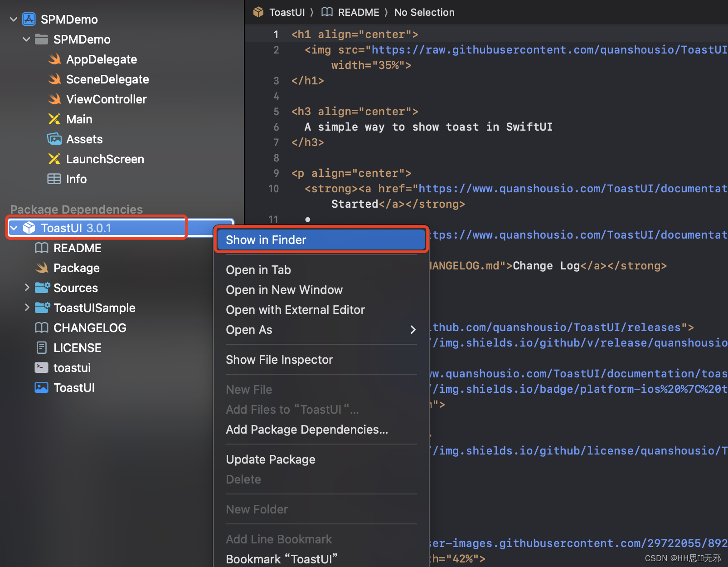Click the ToastUI image file icon
The width and height of the screenshot is (728, 567).
pos(42,387)
